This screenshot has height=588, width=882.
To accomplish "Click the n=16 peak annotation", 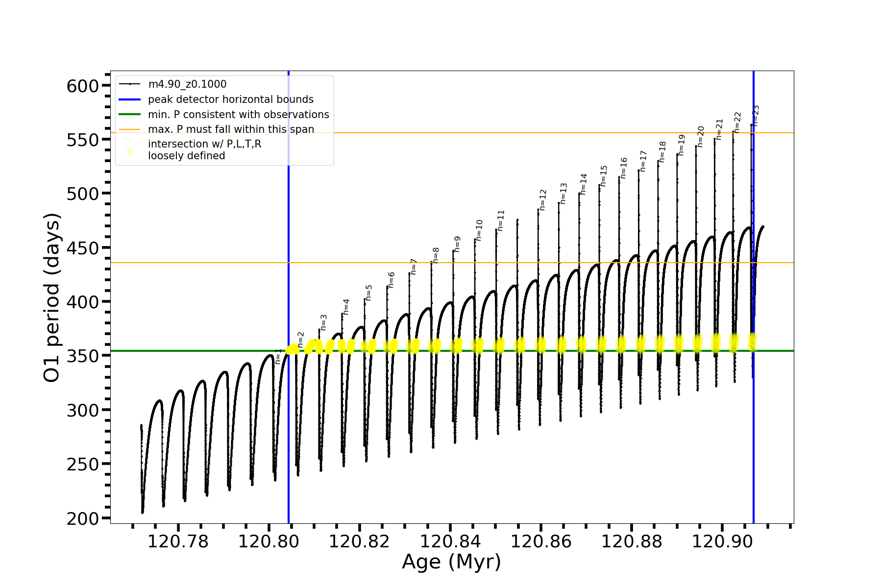I will point(624,168).
